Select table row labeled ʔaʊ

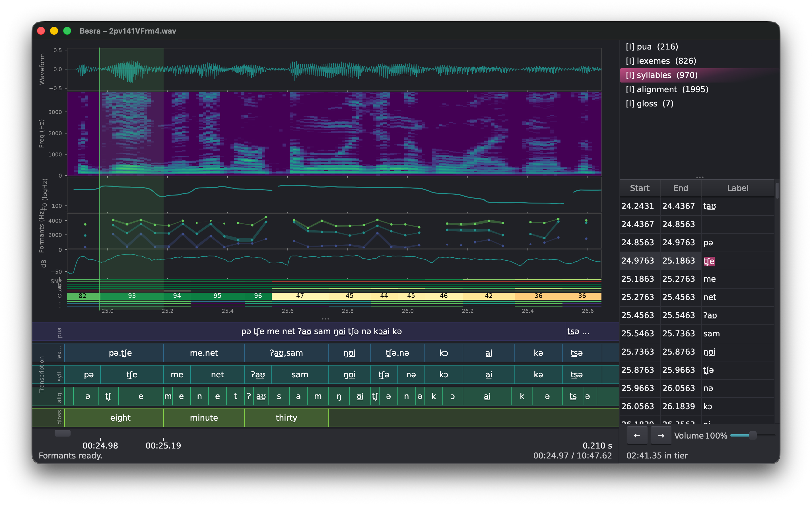click(696, 316)
